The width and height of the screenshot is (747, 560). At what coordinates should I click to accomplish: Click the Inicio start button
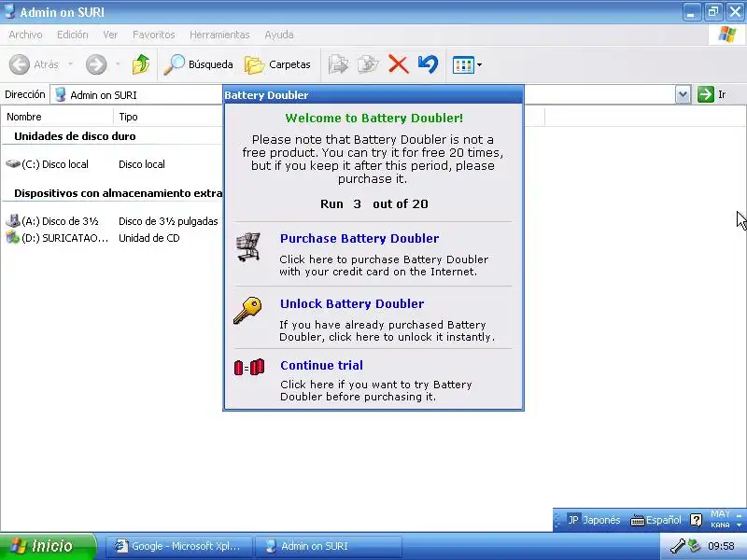[x=48, y=546]
